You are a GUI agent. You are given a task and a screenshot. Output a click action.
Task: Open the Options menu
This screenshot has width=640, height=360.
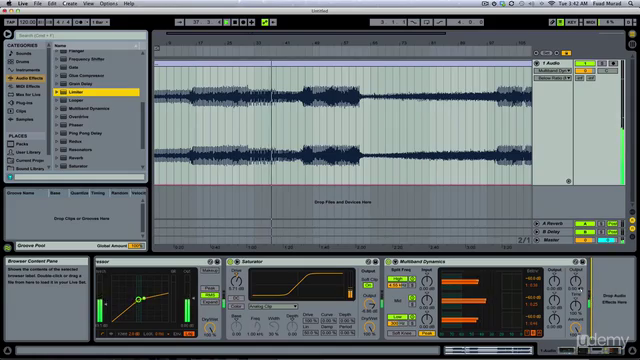pos(109,3)
